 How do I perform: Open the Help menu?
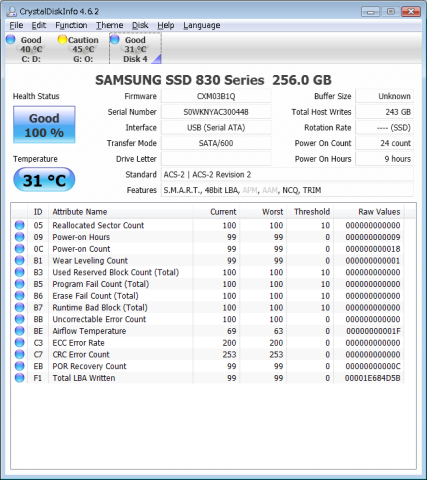pos(166,25)
